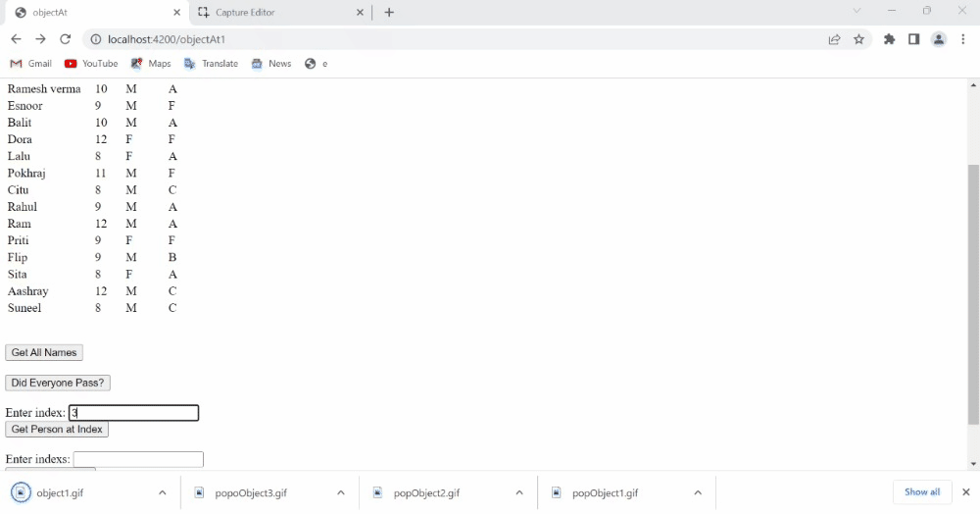Select the name Citu
Image resolution: width=980 pixels, height=514 pixels.
coord(18,190)
